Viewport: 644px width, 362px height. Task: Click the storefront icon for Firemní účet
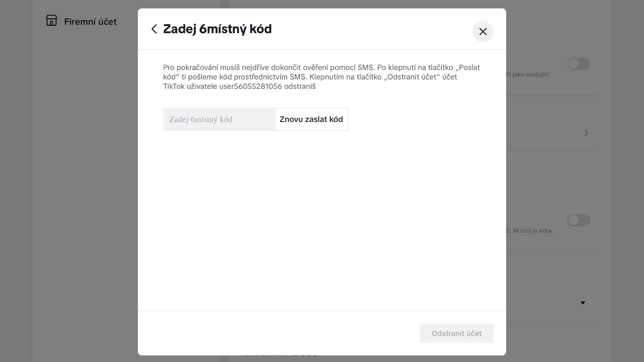click(x=52, y=20)
